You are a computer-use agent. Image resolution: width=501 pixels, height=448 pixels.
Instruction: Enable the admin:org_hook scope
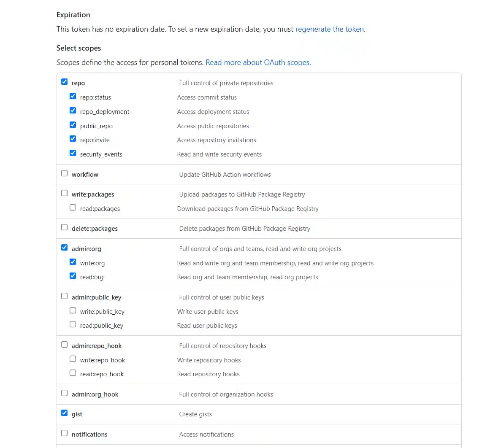pyautogui.click(x=64, y=393)
